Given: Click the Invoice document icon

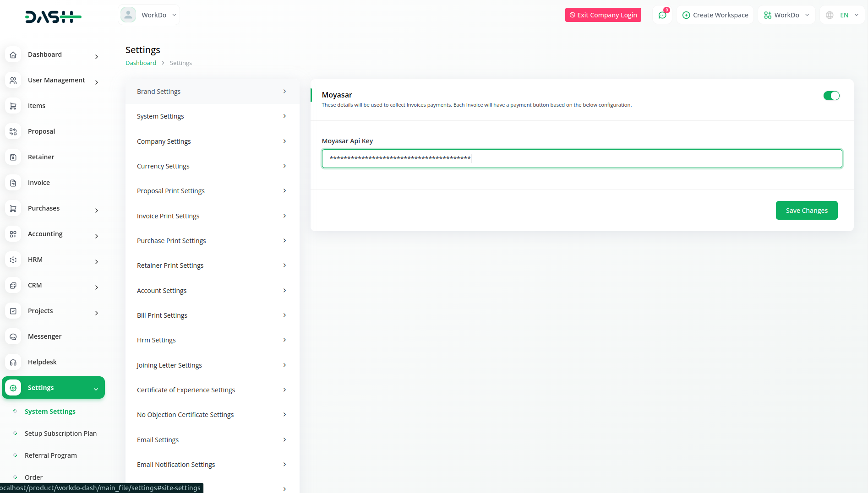Looking at the screenshot, I should [x=13, y=183].
